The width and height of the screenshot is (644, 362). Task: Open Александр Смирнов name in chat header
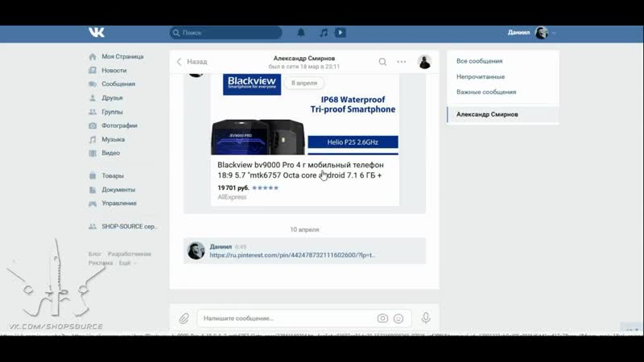tap(304, 58)
